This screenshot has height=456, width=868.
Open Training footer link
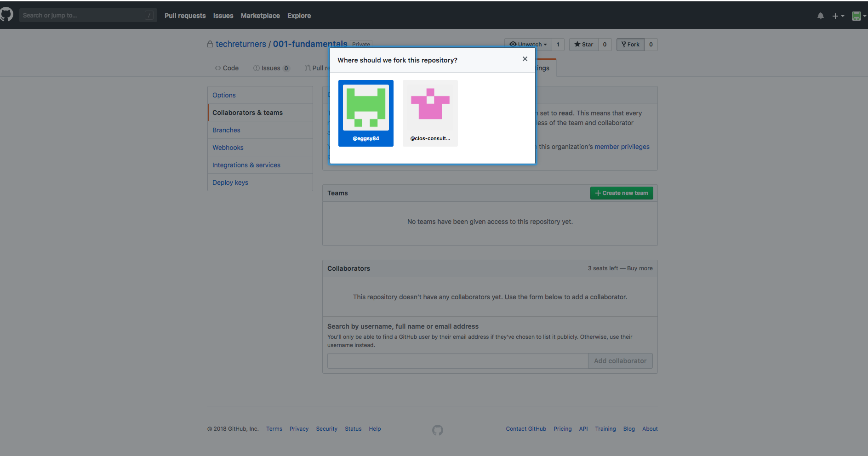point(605,429)
